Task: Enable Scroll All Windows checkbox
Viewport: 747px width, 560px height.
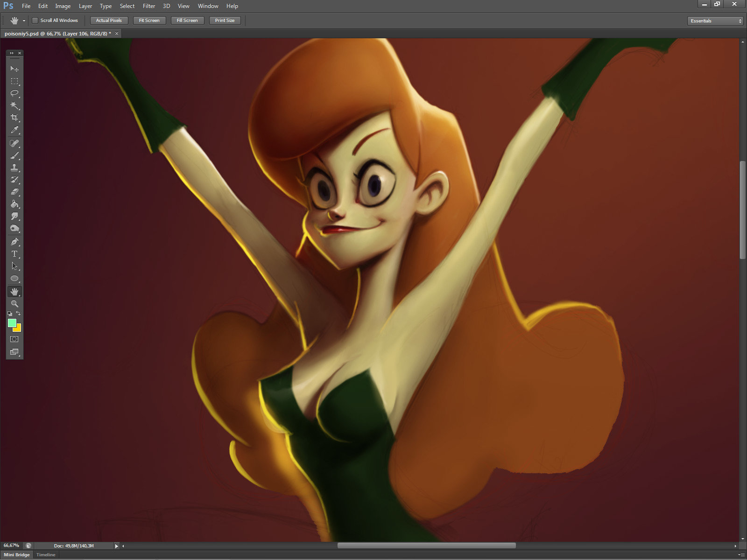Action: [x=35, y=21]
